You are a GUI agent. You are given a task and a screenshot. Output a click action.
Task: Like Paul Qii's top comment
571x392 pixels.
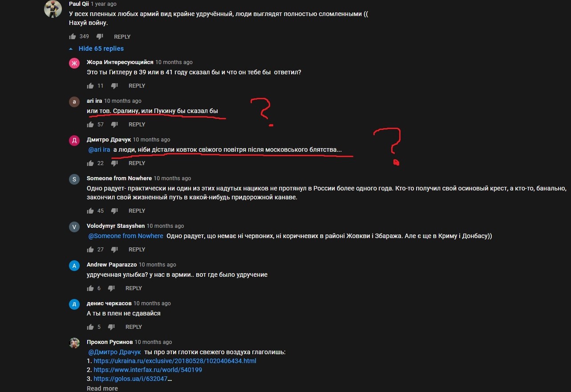(73, 36)
